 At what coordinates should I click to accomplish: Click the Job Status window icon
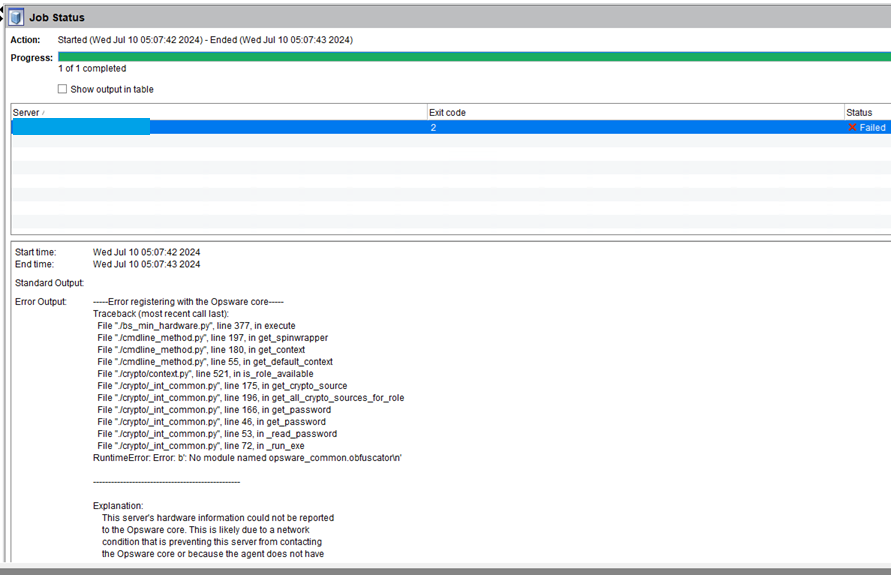pyautogui.click(x=16, y=17)
